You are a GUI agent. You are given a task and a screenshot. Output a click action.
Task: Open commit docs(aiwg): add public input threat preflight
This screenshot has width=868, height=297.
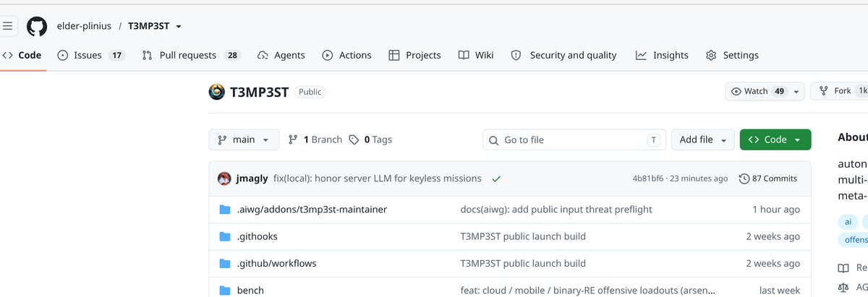pyautogui.click(x=556, y=210)
